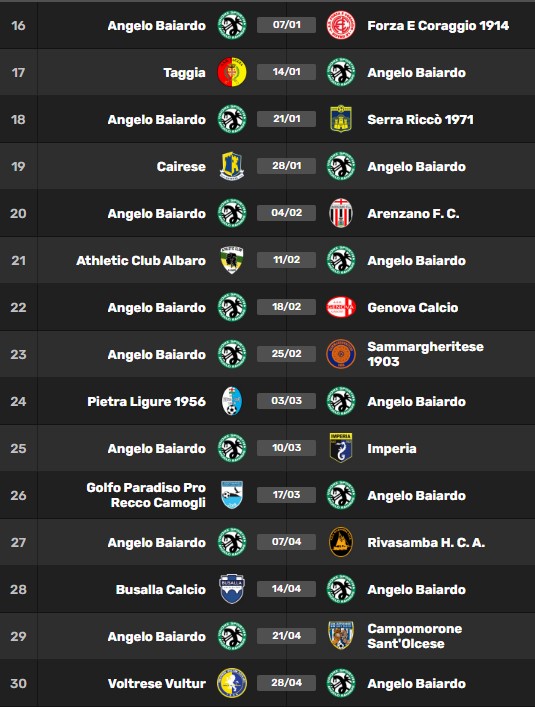This screenshot has height=709, width=535.
Task: Click the Voltrese Vultur yellow crest
Action: pos(232,683)
